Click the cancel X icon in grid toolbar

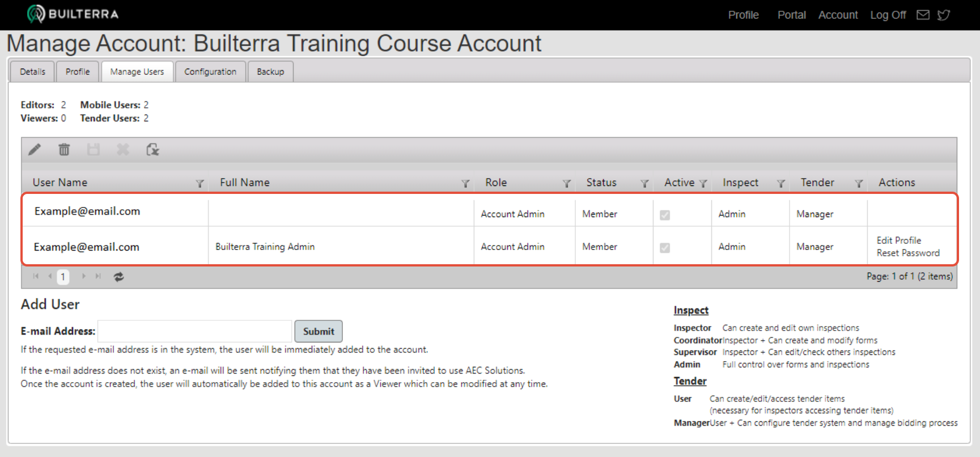coord(123,150)
